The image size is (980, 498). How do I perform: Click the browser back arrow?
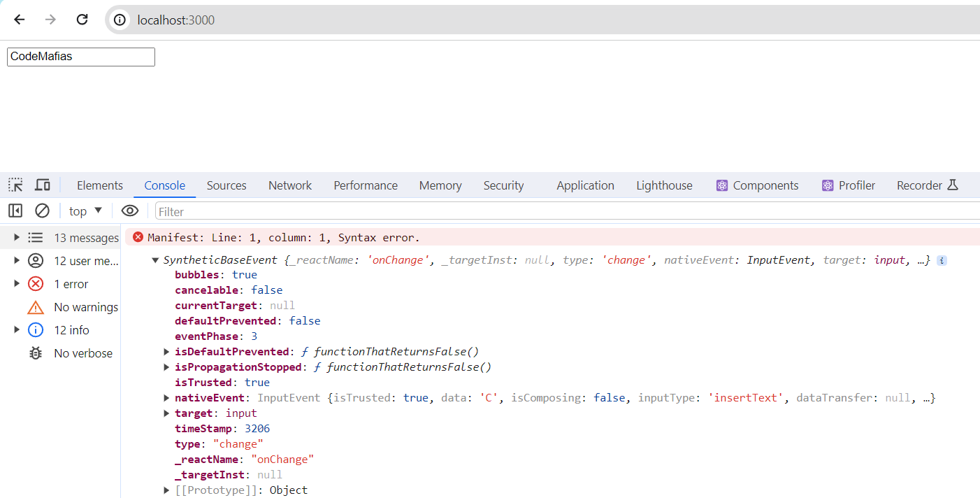[19, 20]
